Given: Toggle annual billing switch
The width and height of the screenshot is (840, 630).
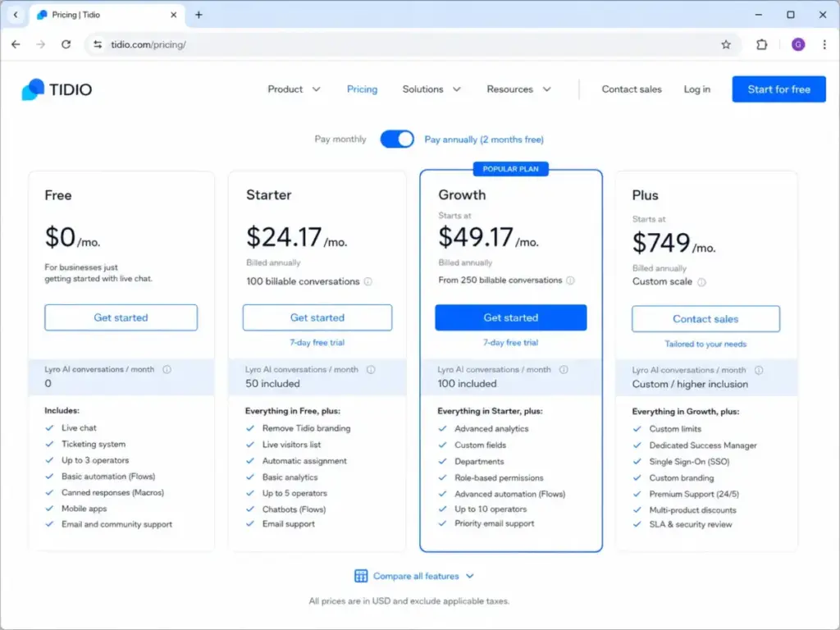Looking at the screenshot, I should (397, 139).
